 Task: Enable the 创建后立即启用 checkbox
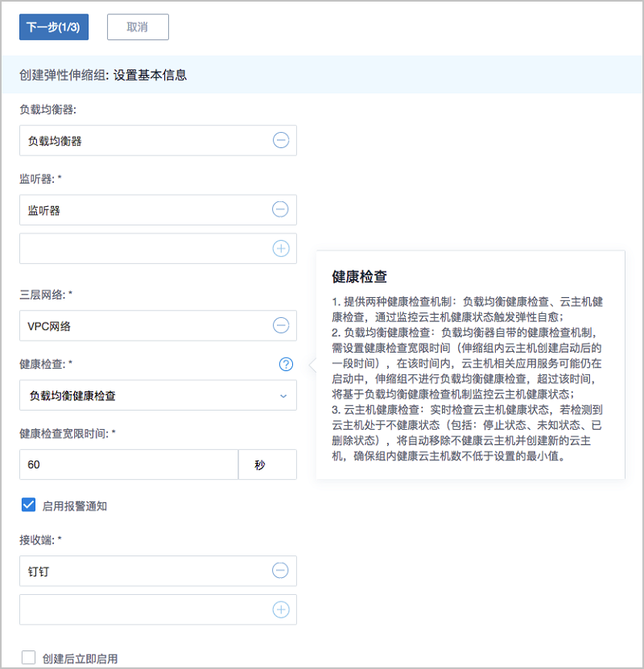tap(29, 658)
